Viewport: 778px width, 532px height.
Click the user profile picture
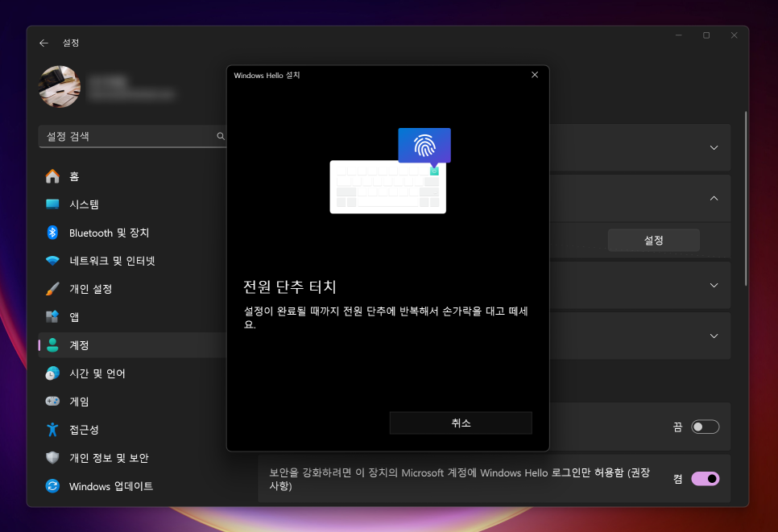point(60,87)
